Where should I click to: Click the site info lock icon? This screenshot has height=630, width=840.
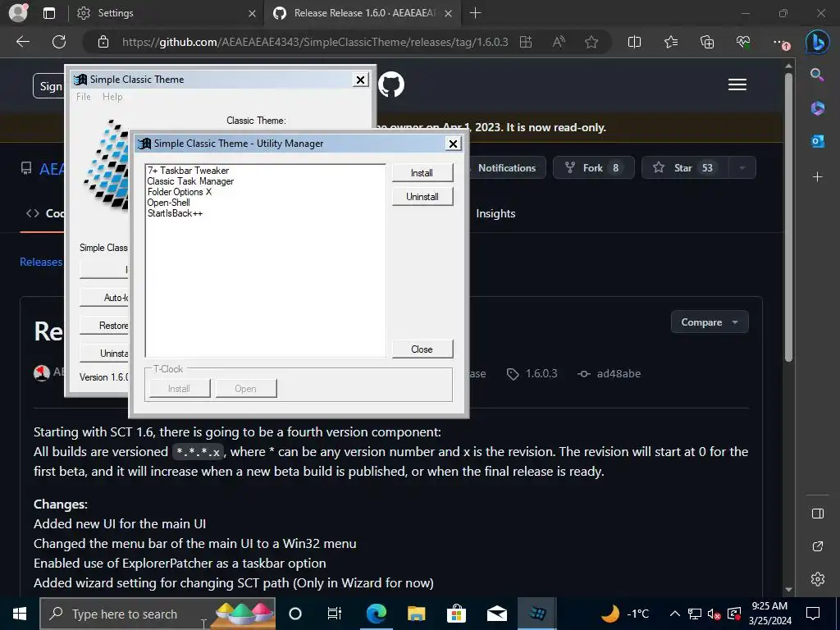[x=103, y=42]
